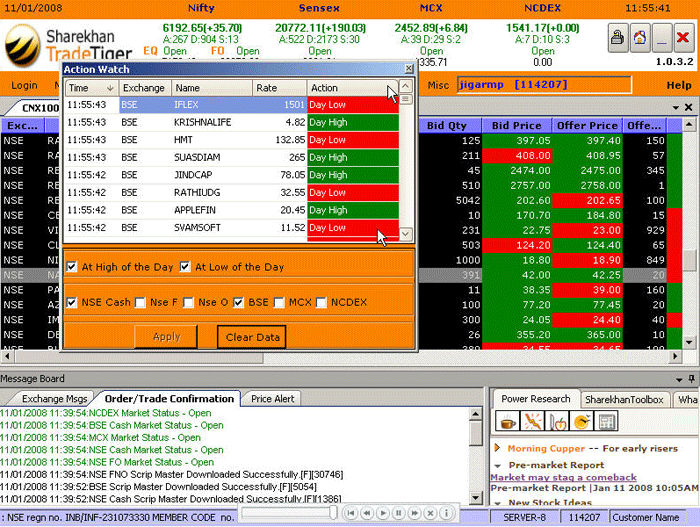The height and width of the screenshot is (527, 700).
Task: Select the SVAMSOFT row in Action Watch
Action: tap(232, 227)
